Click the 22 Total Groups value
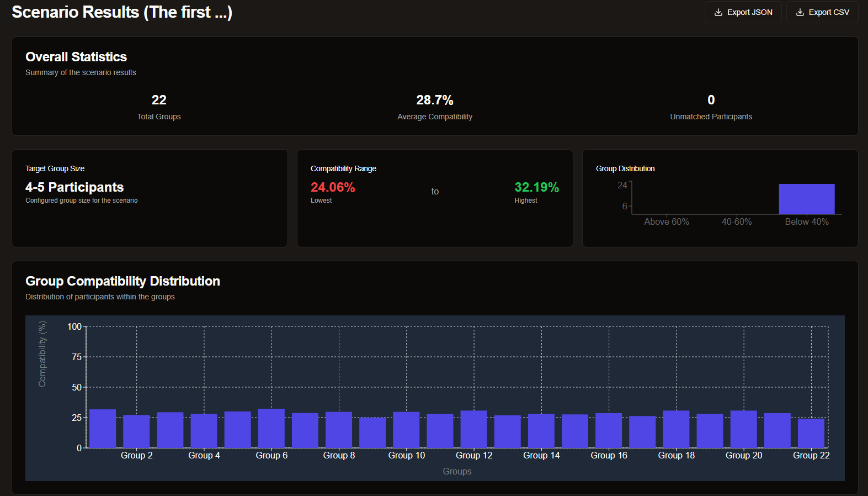The height and width of the screenshot is (496, 868). pos(159,100)
